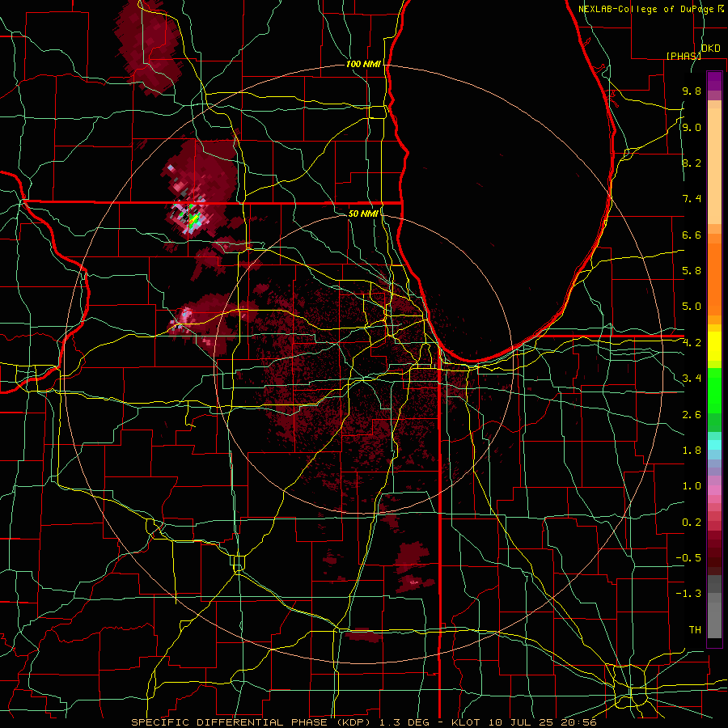Click the green high-KDP storm core
The width and height of the screenshot is (728, 728).
(193, 219)
